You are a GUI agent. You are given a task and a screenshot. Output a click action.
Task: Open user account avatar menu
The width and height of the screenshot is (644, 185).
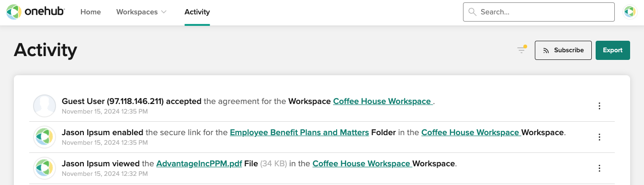click(x=630, y=12)
